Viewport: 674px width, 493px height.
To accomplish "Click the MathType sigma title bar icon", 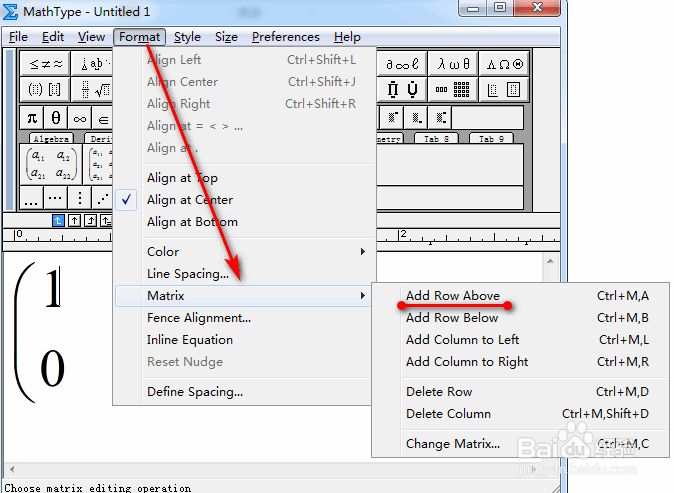I will tap(10, 12).
